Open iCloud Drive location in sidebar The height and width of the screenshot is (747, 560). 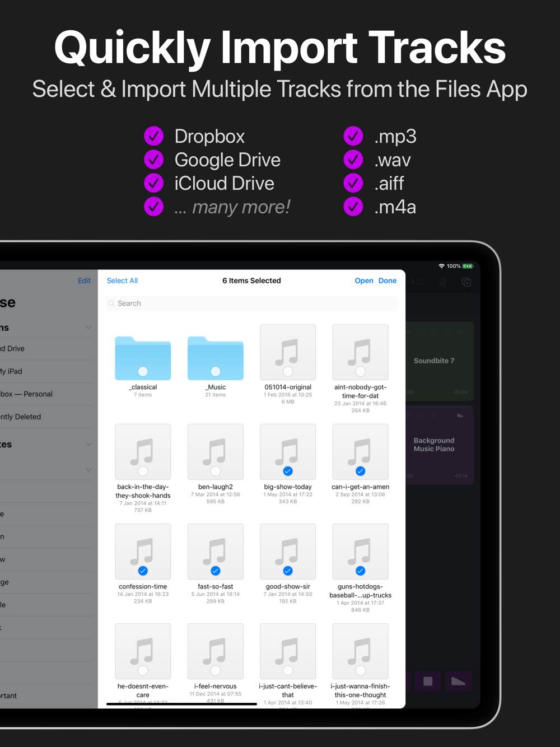[46, 349]
